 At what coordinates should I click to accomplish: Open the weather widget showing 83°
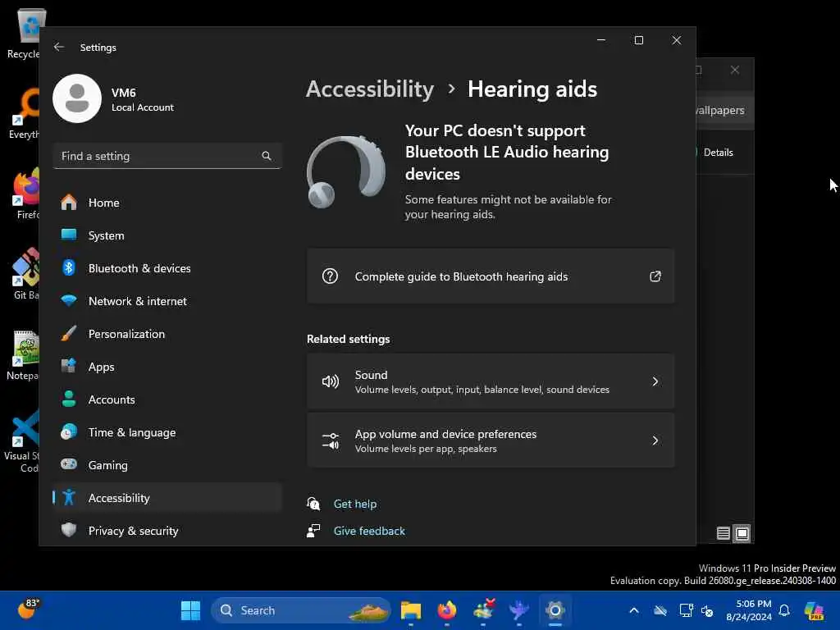click(29, 609)
